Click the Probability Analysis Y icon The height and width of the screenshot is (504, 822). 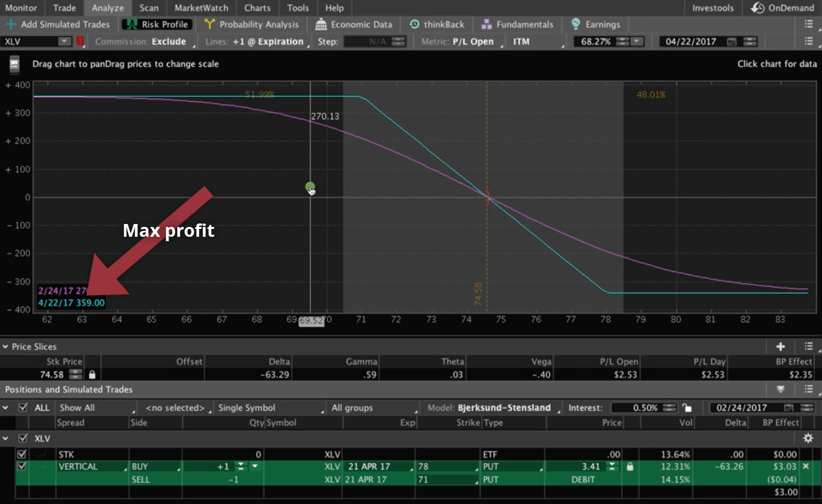click(x=209, y=24)
